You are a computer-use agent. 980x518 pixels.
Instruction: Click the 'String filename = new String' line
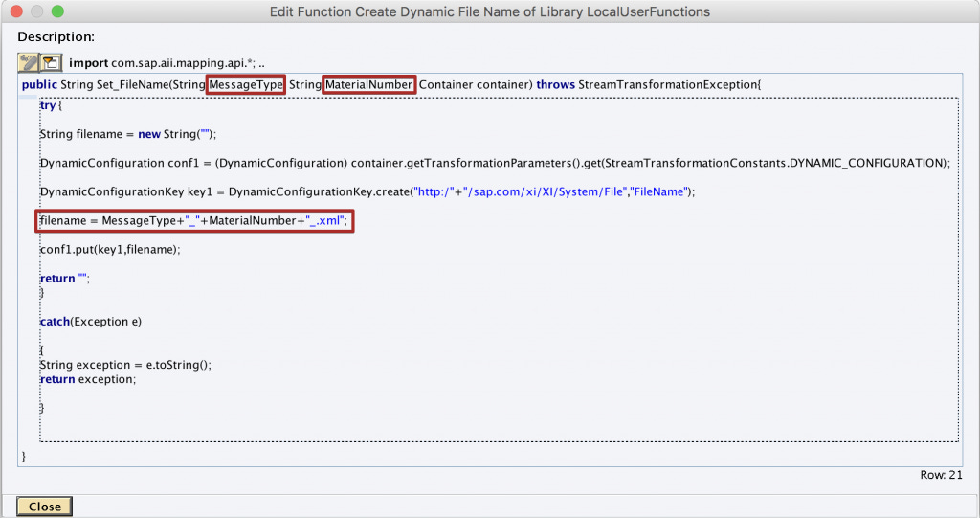[x=128, y=134]
